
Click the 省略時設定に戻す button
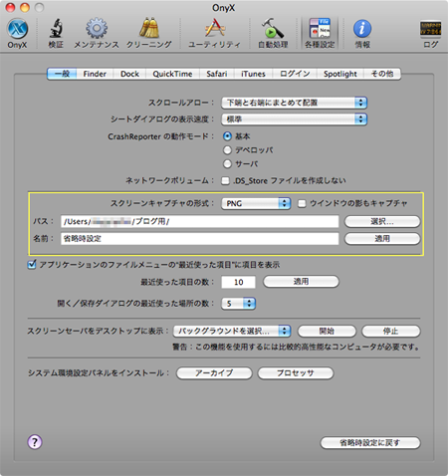[x=370, y=443]
